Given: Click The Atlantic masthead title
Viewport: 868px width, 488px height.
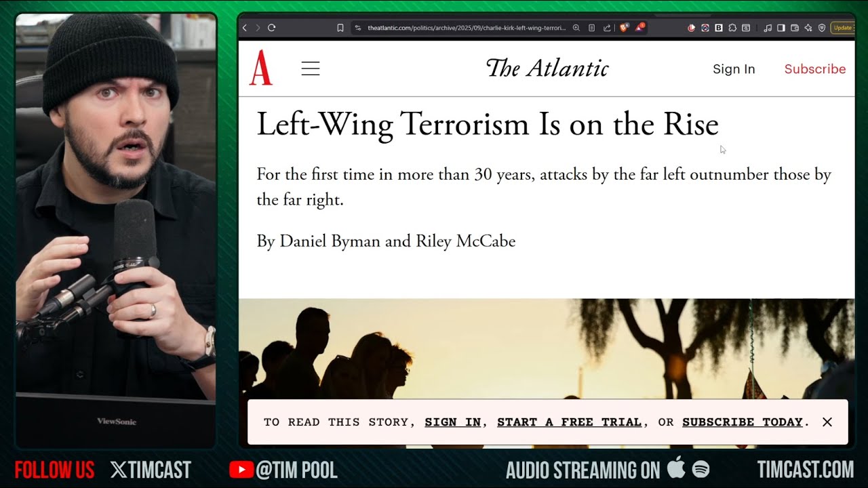Looking at the screenshot, I should [547, 68].
